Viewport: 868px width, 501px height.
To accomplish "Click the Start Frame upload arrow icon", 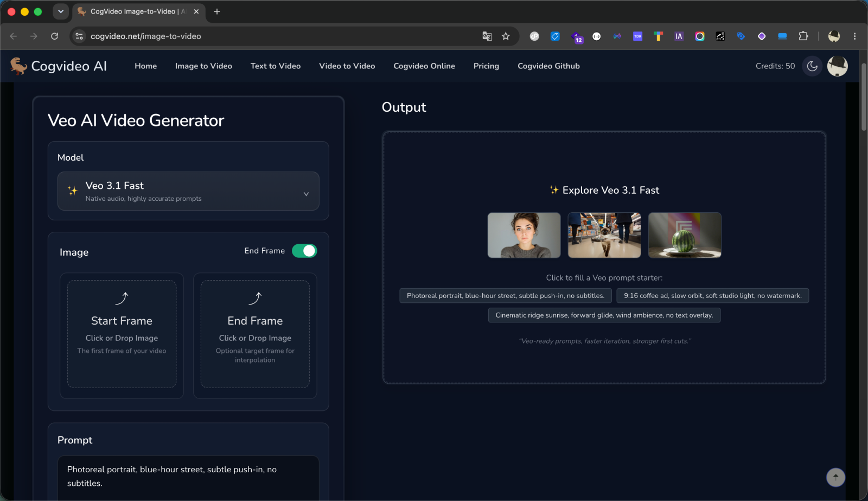I will click(x=122, y=298).
